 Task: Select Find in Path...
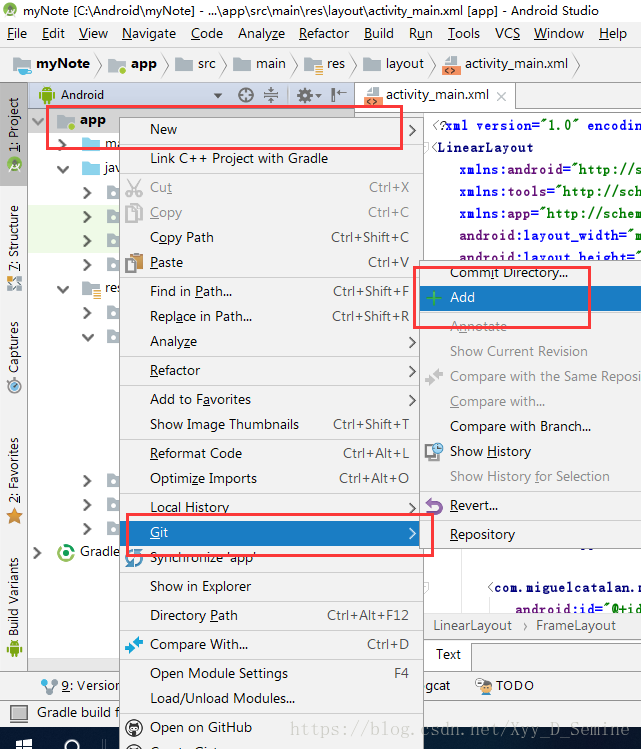coord(271,291)
